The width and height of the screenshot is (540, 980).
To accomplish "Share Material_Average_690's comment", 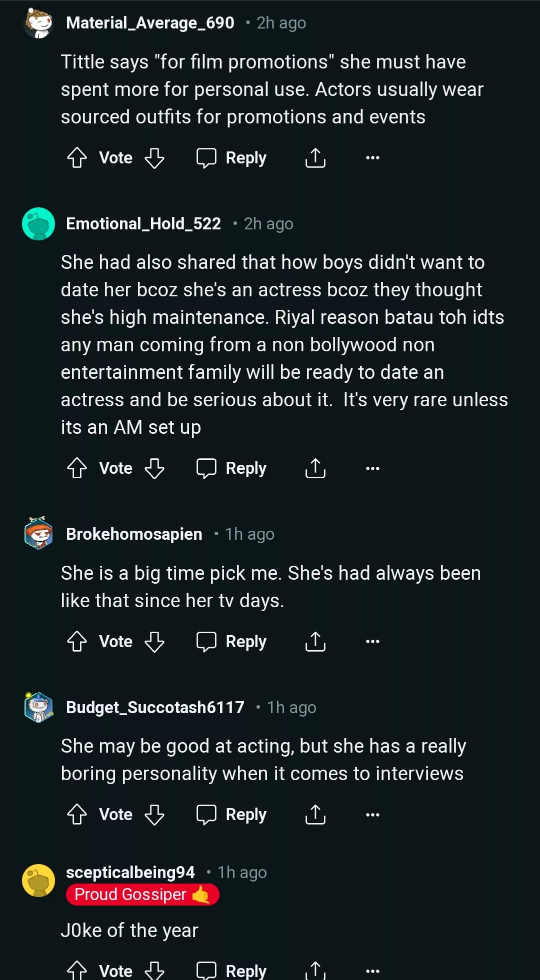I will [315, 158].
